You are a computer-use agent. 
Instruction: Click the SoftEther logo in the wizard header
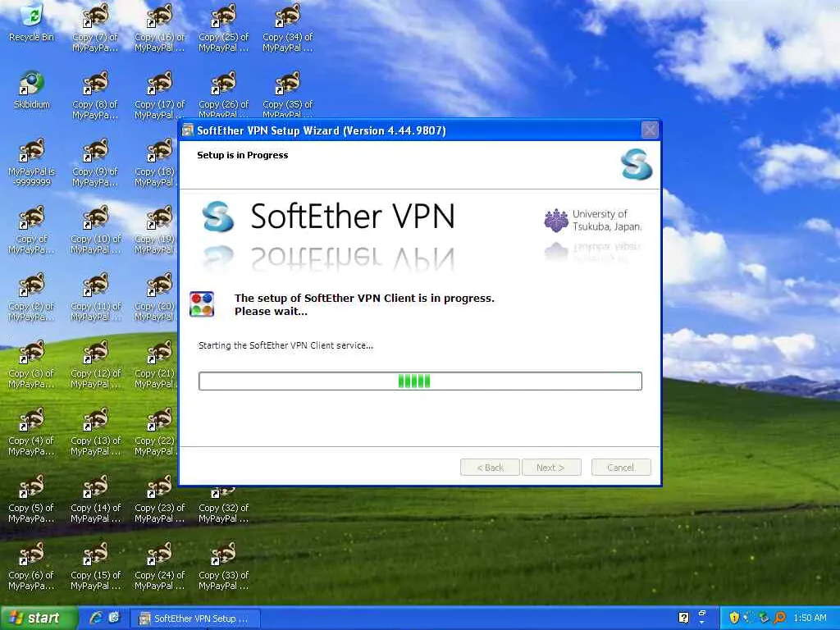tap(637, 164)
